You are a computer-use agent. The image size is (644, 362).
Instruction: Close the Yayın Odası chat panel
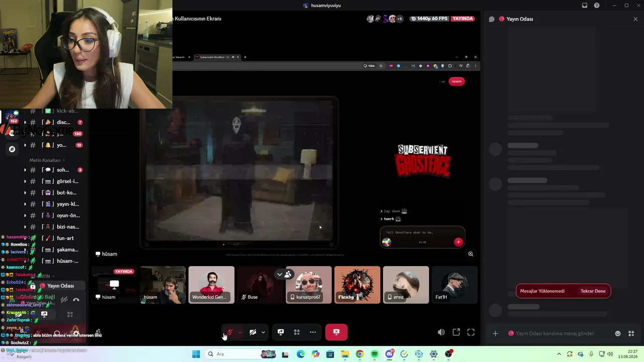click(x=635, y=19)
